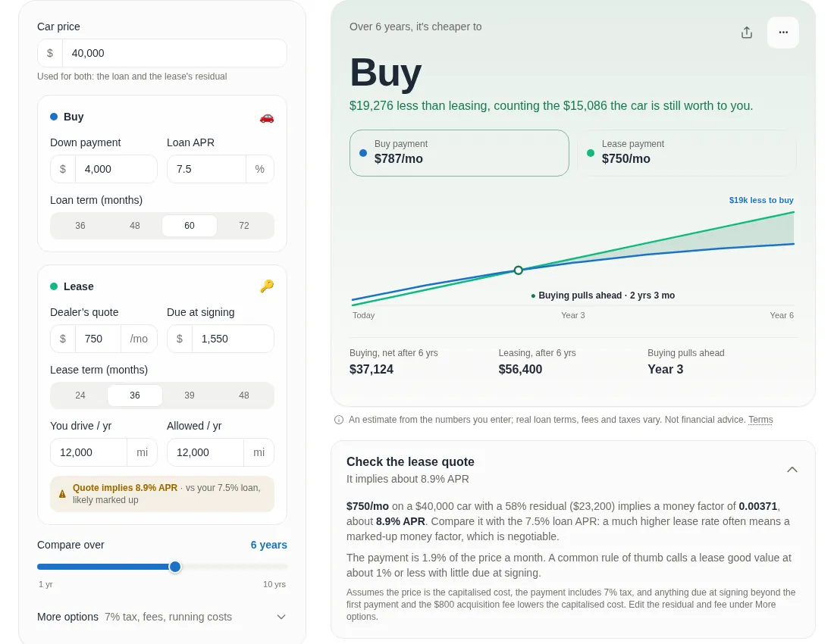This screenshot has height=644, width=834.
Task: Open the Terms link
Action: pyautogui.click(x=760, y=420)
